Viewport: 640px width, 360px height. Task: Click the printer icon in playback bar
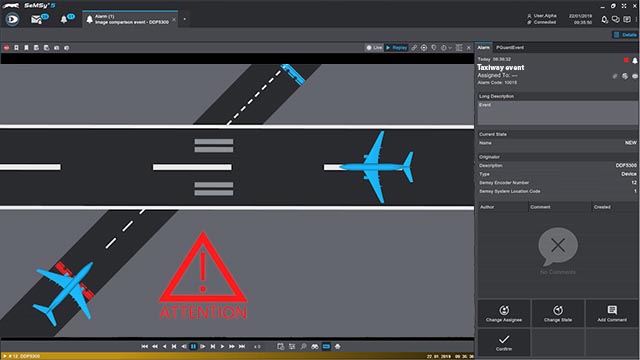pos(338,347)
